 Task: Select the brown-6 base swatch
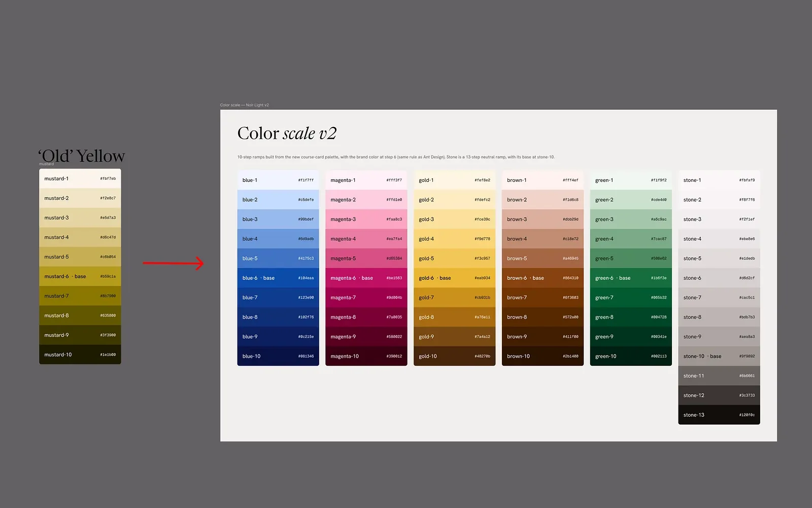click(543, 278)
